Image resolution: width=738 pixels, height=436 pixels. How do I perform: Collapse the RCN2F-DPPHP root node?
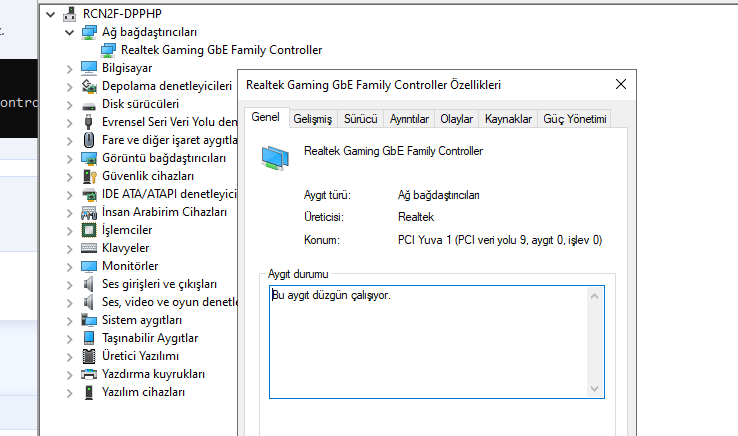pos(50,14)
